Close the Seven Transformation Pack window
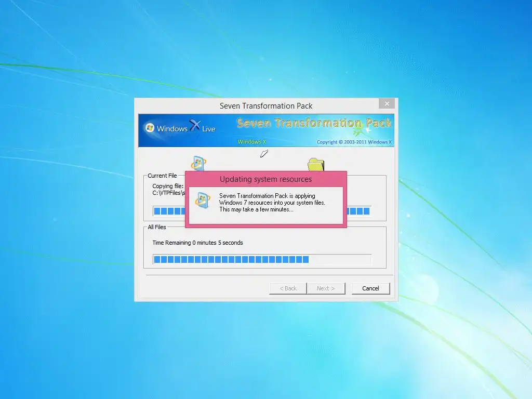The height and width of the screenshot is (399, 532). 387,103
